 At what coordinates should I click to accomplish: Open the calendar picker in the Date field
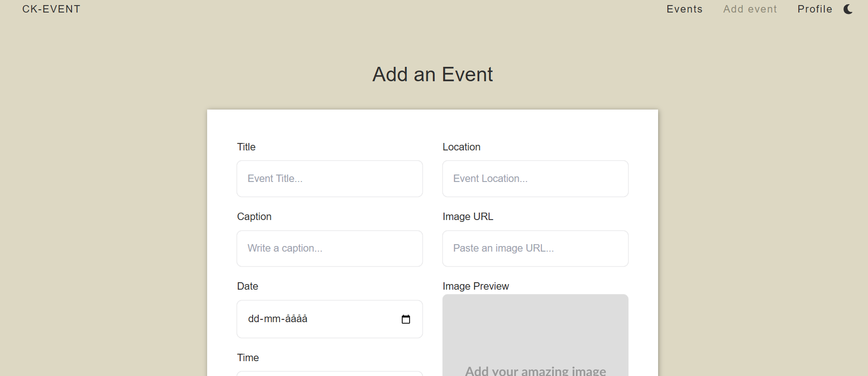(405, 319)
